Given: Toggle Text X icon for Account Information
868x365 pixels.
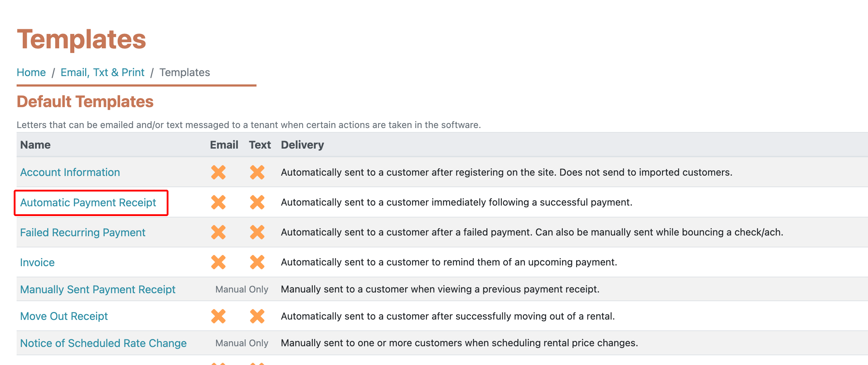Looking at the screenshot, I should pyautogui.click(x=257, y=172).
